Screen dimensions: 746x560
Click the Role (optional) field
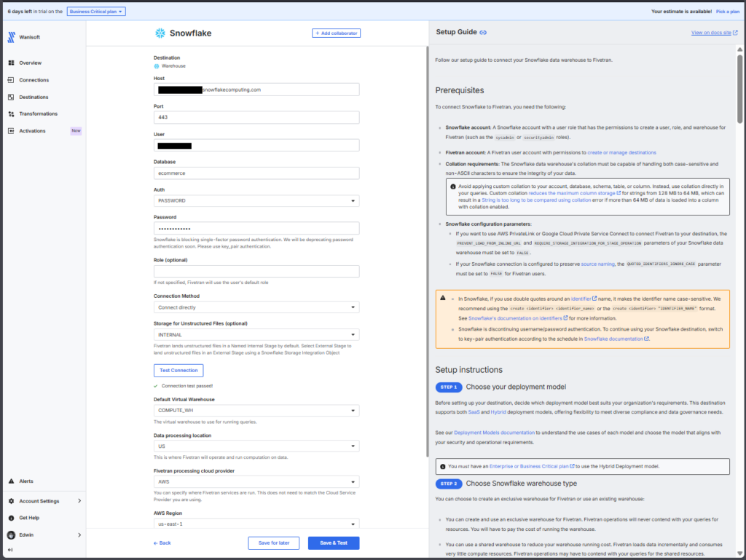click(256, 272)
